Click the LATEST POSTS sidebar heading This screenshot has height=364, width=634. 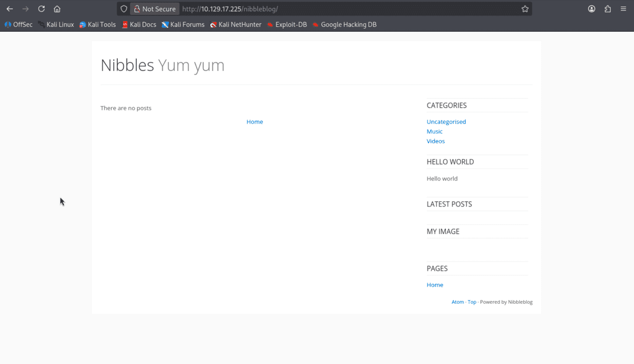point(449,204)
